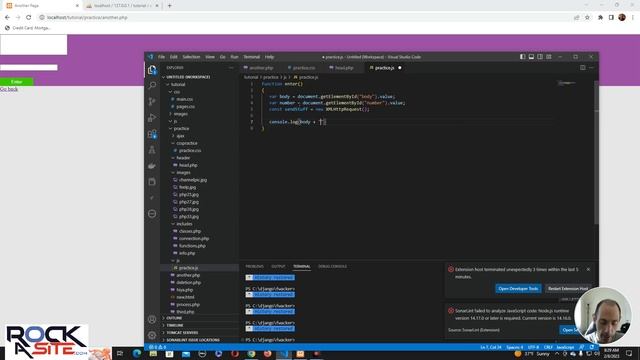The height and width of the screenshot is (360, 640).
Task: Toggle primary sidebar layout icon in title bar
Action: coord(522,57)
